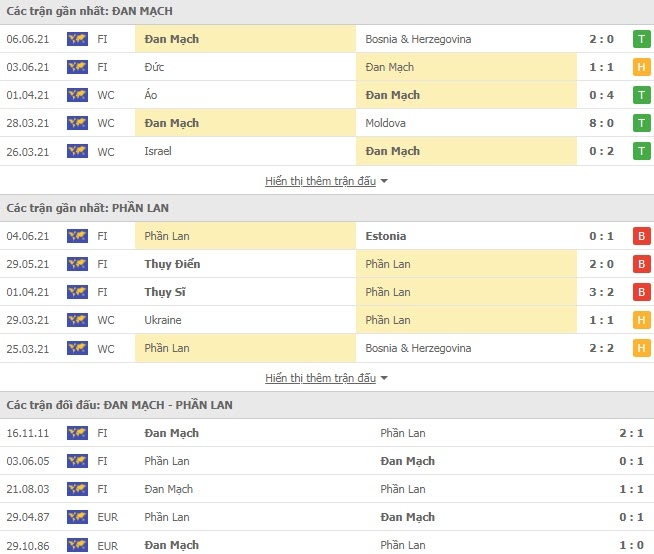Click the world flag icon for 16.11.11 match
This screenshot has height=554, width=654.
click(x=77, y=433)
